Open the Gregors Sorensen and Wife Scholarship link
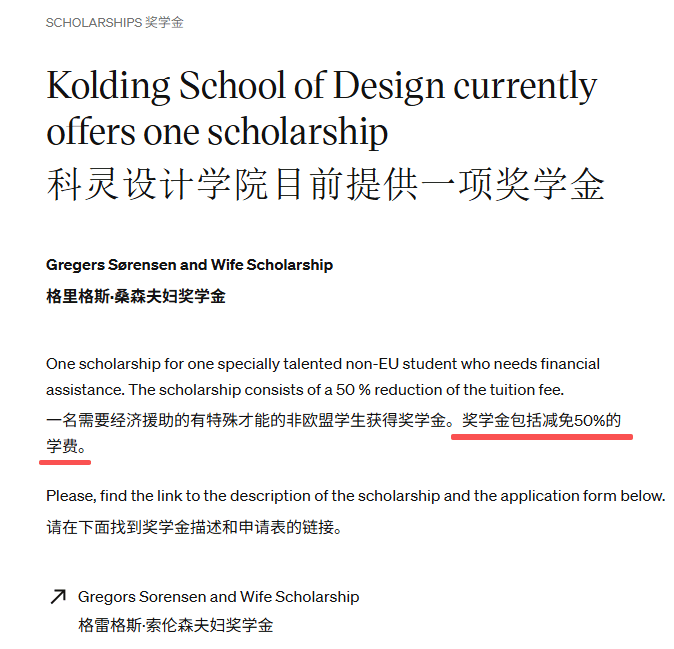Image resolution: width=674 pixels, height=649 pixels. coord(218,597)
